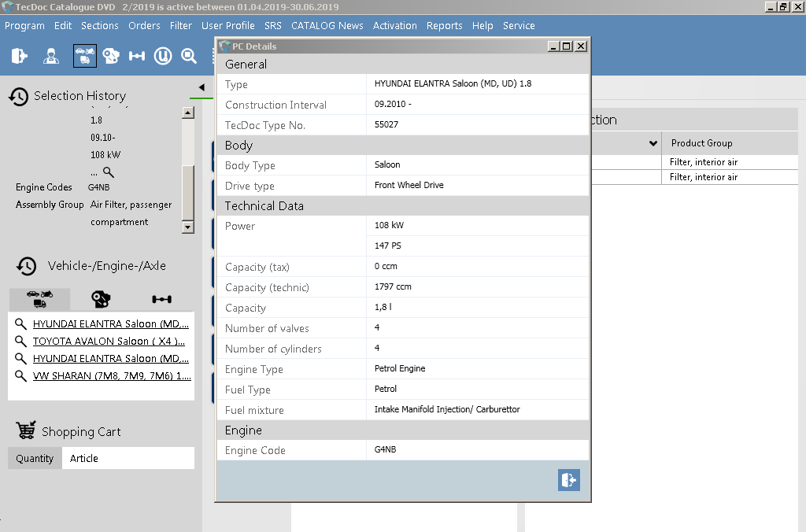This screenshot has height=532, width=806.
Task: Open the Reports menu
Action: [444, 26]
